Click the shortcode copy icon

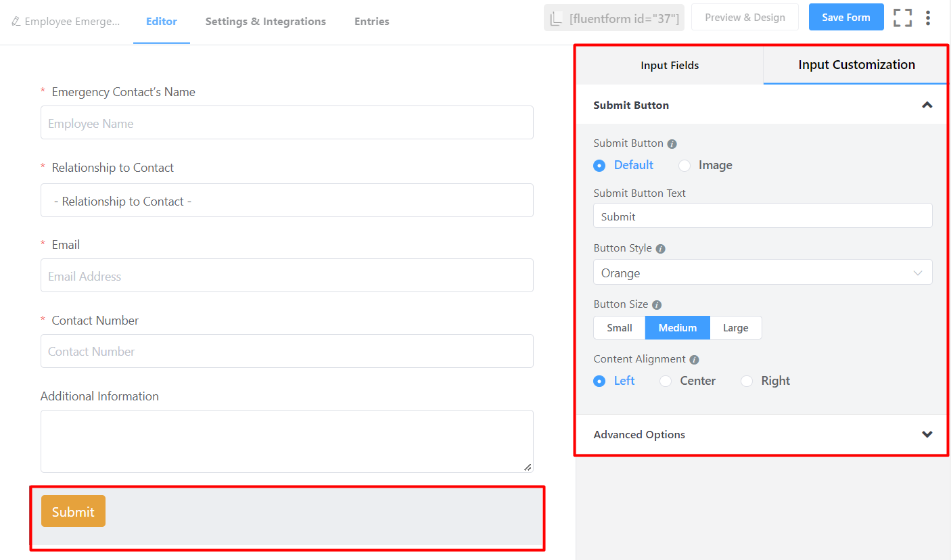click(556, 18)
